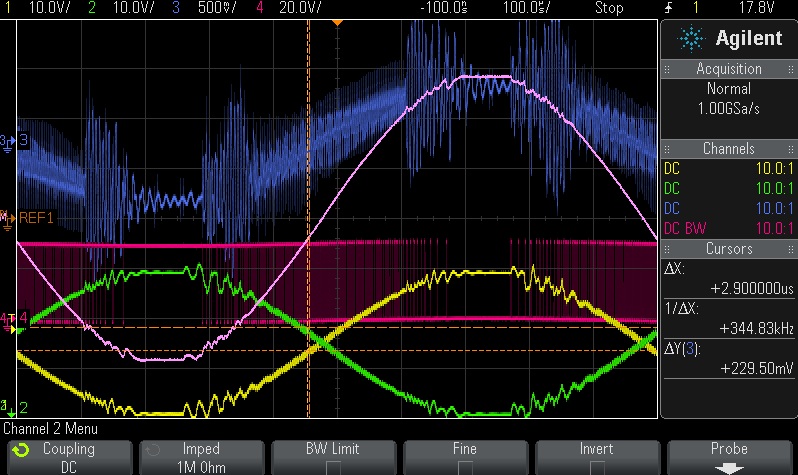The height and width of the screenshot is (475, 798).
Task: Click the orange trigger position triangle
Action: coord(337,23)
